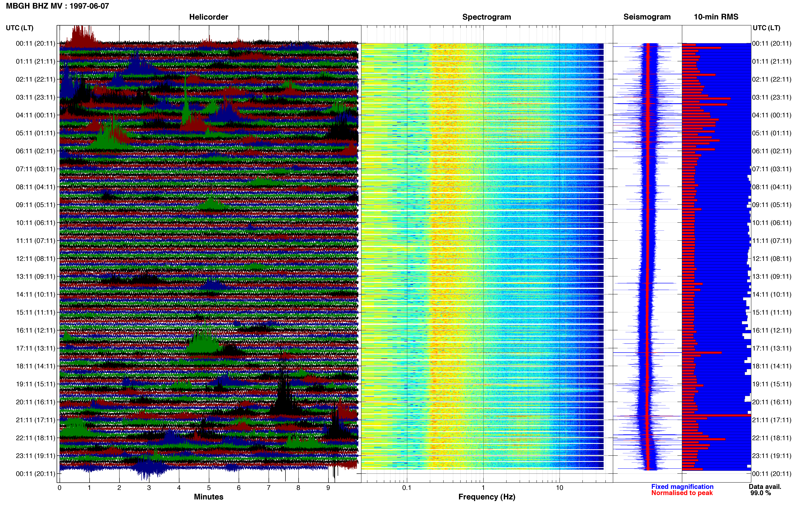This screenshot has height=508, width=812.
Task: Click the 'Normalised to peak' legend text
Action: (682, 493)
